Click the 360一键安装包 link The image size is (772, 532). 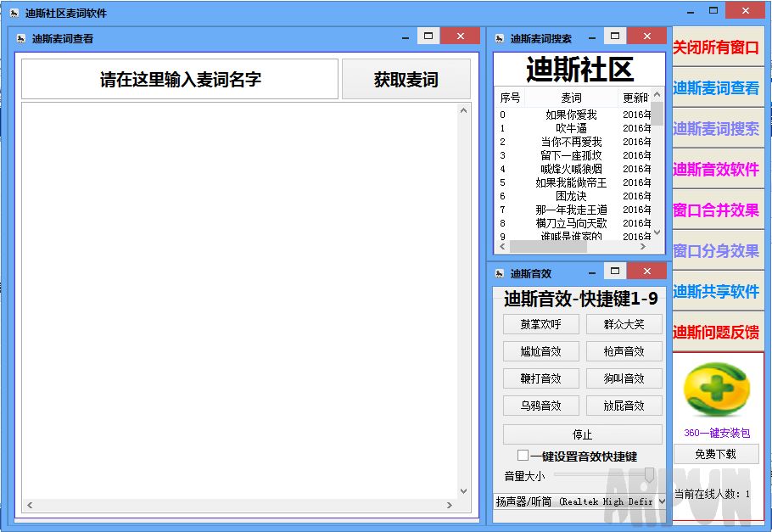click(x=717, y=433)
